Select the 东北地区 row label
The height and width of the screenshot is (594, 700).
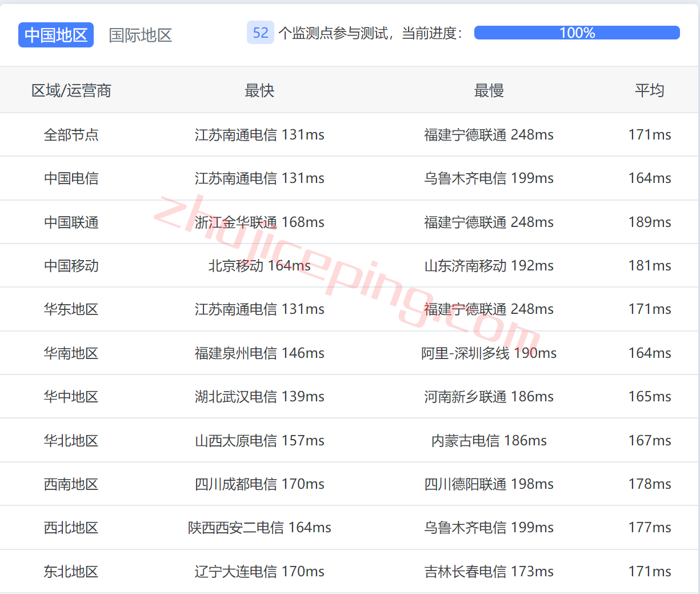pos(71,571)
